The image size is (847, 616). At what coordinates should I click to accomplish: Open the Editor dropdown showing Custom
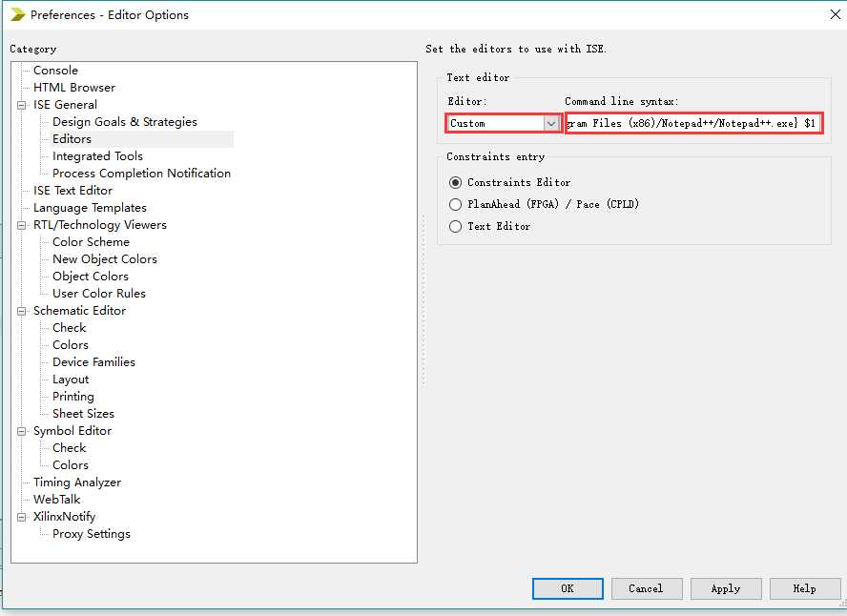pos(504,123)
